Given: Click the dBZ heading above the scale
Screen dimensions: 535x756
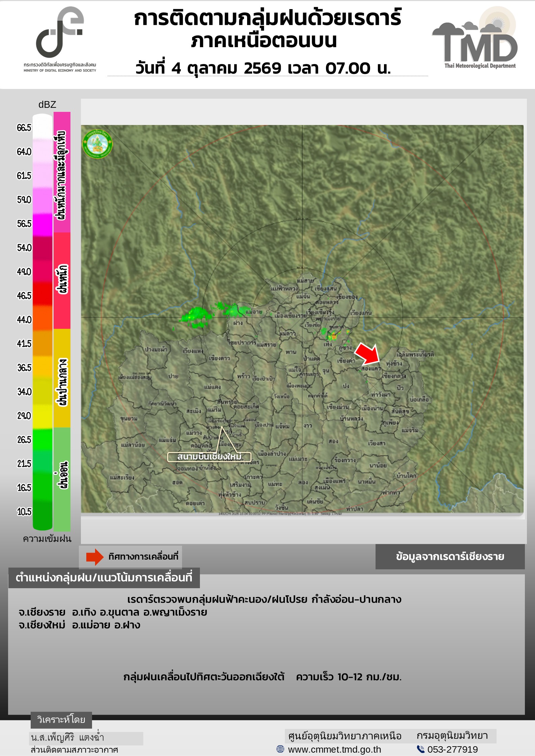Looking at the screenshot, I should 47,104.
